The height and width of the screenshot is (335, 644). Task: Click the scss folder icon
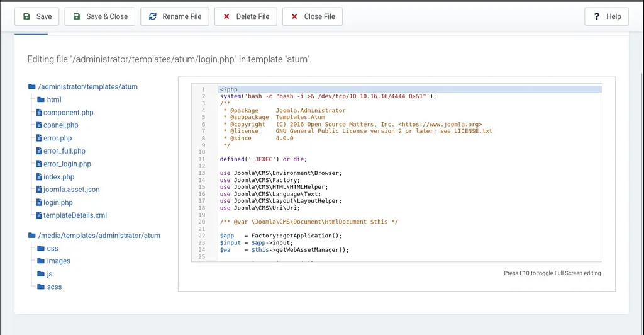coord(41,287)
